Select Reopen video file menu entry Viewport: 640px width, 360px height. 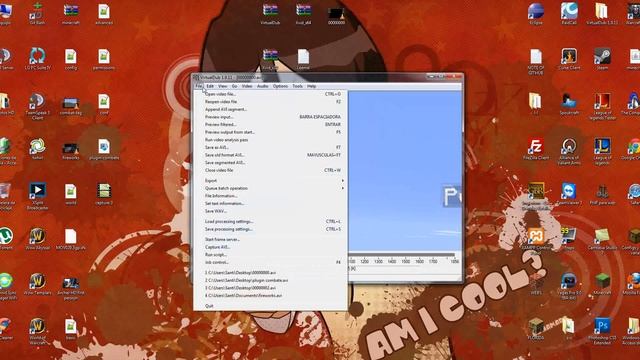pos(270,102)
